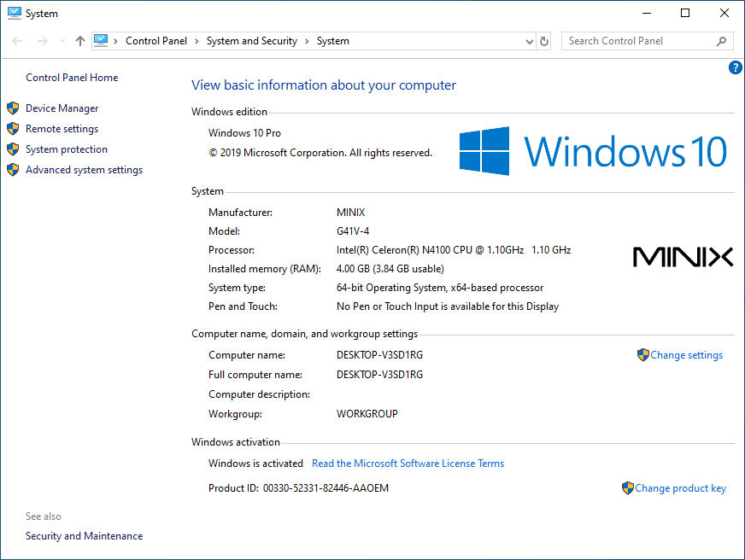
Task: Click model value G41V-4
Action: coord(353,231)
